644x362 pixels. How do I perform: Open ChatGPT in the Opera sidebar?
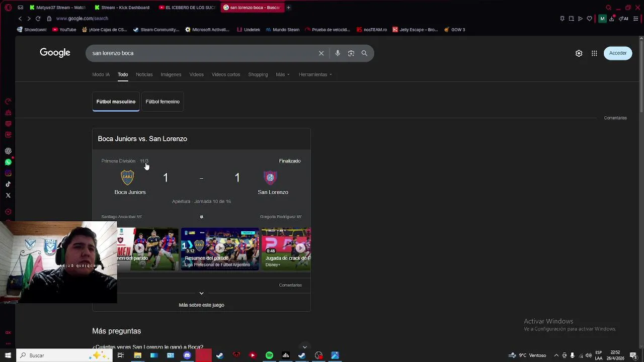pos(8,151)
